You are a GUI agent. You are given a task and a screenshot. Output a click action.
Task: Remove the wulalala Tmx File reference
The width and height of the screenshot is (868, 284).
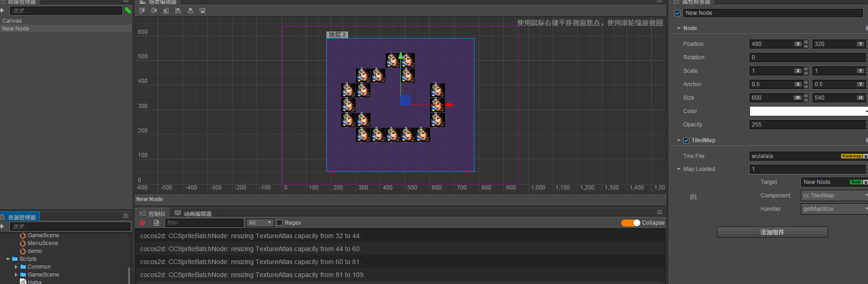tap(866, 156)
